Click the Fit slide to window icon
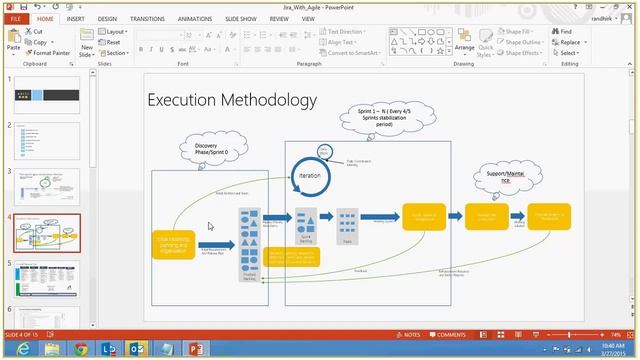Screen dimensions: 640x360 [630, 335]
